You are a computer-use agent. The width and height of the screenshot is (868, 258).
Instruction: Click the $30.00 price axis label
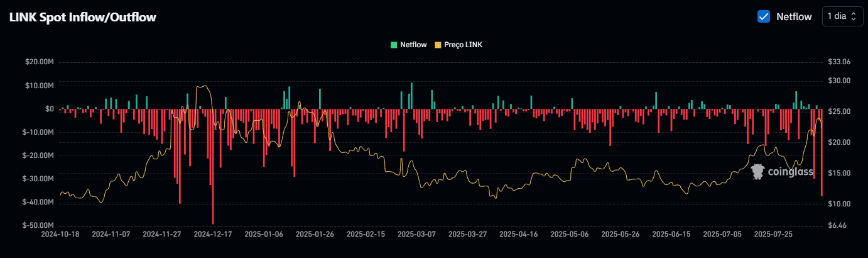click(839, 81)
